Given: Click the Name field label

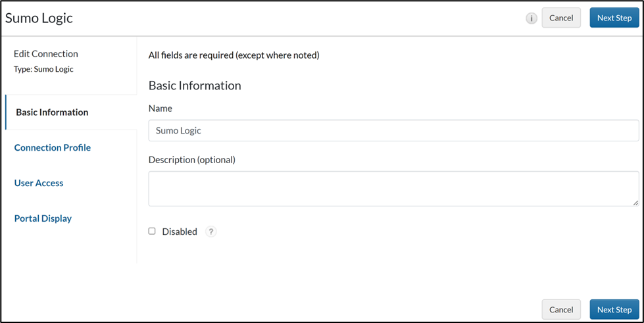Looking at the screenshot, I should (161, 108).
